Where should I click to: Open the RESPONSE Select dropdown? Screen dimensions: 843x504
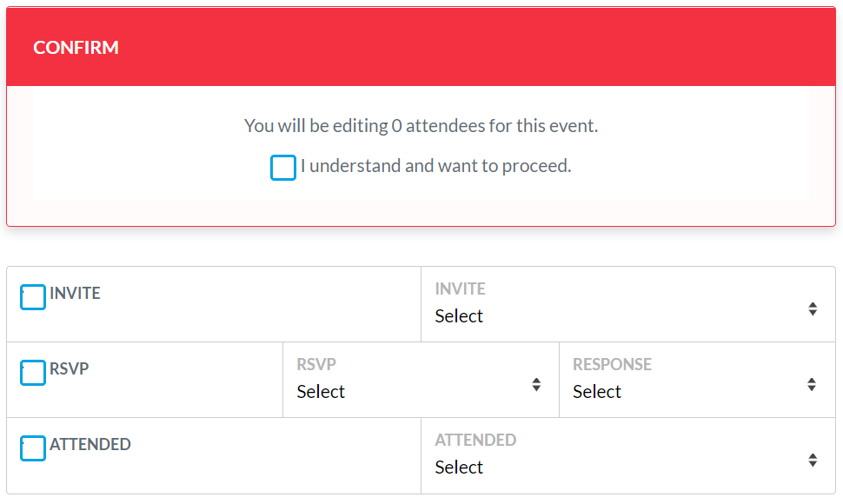(697, 380)
